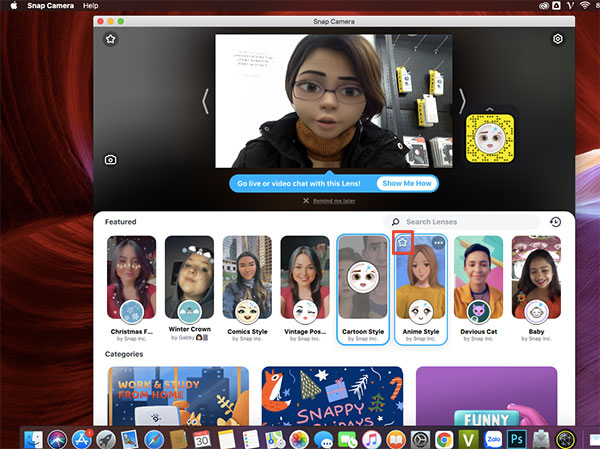Open Launchpad rocket in Dock
Screen dimensions: 600x449
[x=106, y=439]
